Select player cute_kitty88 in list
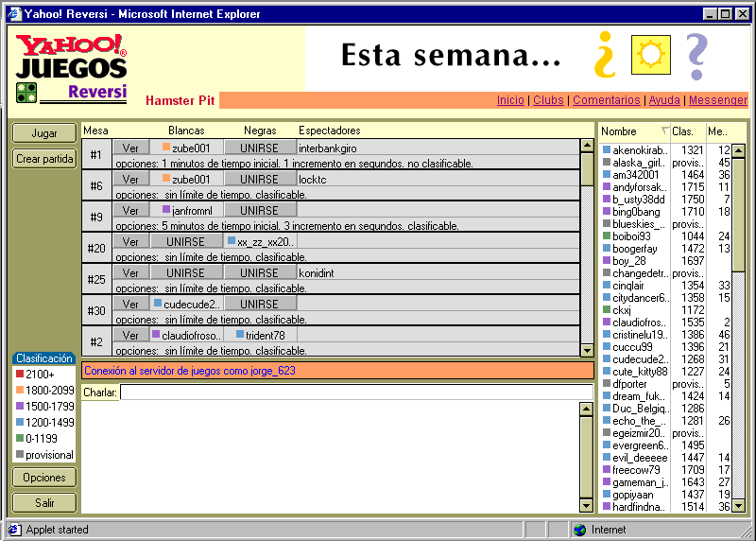Viewport: 756px width, 541px height. click(x=665, y=372)
